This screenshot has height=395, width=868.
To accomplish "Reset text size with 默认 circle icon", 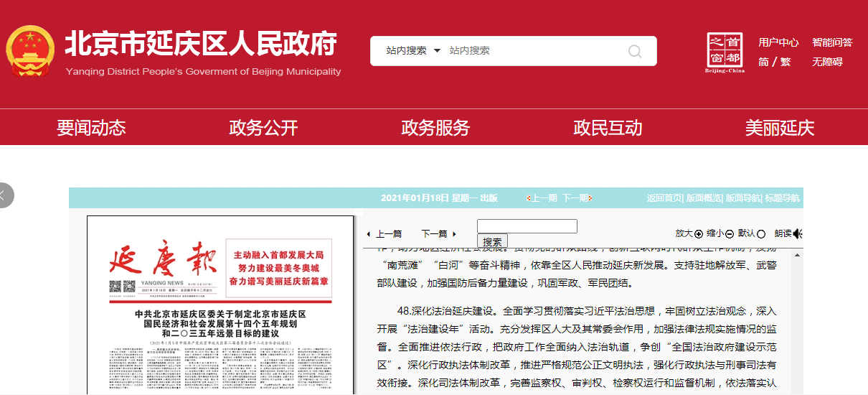I will click(761, 233).
